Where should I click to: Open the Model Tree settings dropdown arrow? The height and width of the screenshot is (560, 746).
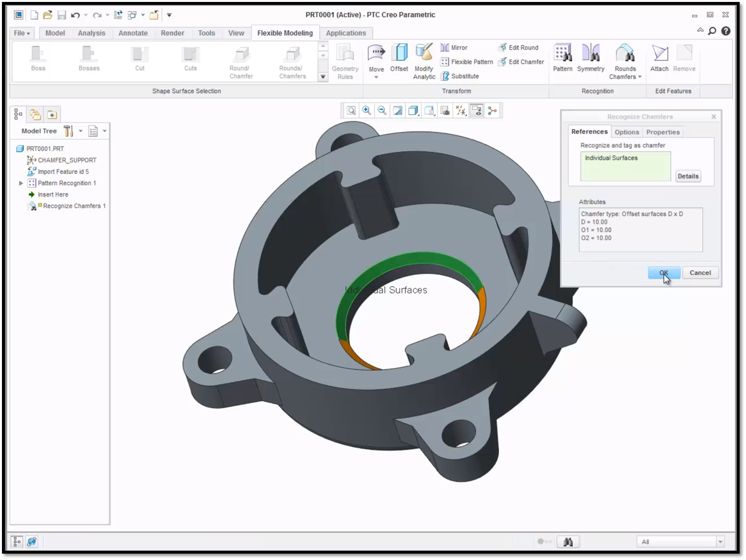[81, 131]
